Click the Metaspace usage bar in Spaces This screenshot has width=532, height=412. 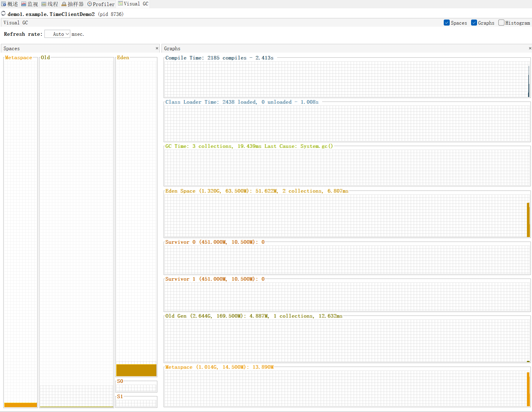pyautogui.click(x=21, y=405)
